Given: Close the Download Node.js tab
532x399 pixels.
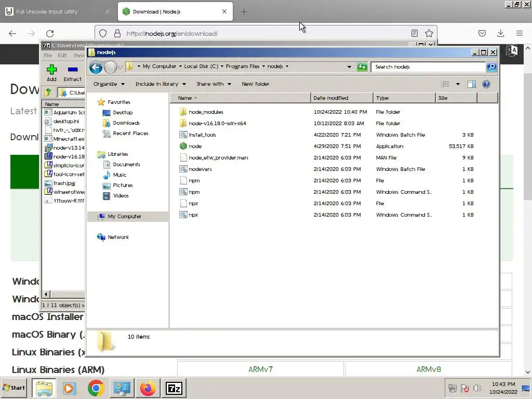Looking at the screenshot, I should [x=224, y=11].
